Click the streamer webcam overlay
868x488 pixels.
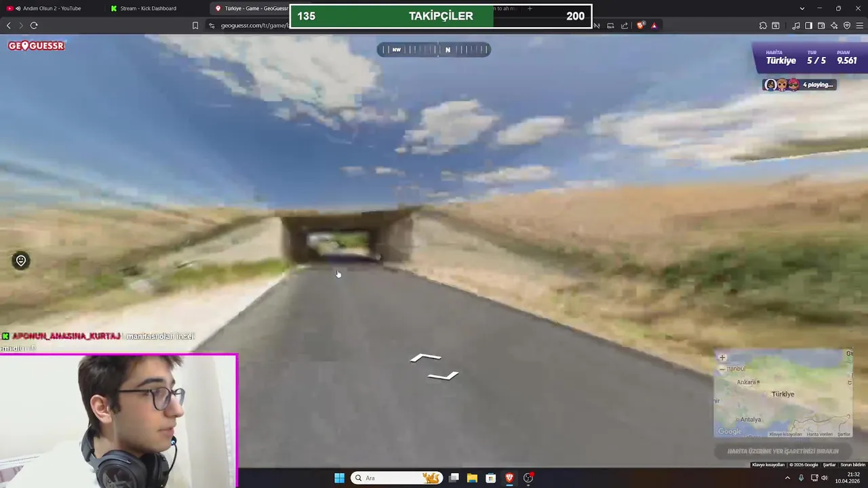point(119,420)
